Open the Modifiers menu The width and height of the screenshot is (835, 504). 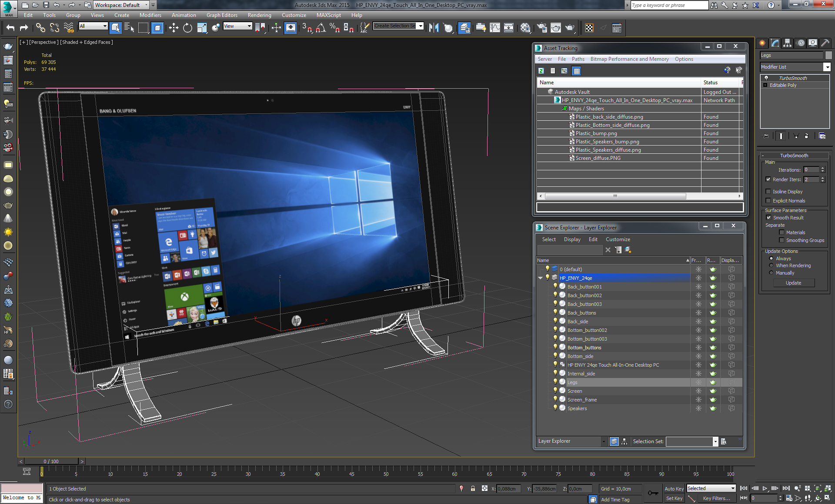[150, 15]
